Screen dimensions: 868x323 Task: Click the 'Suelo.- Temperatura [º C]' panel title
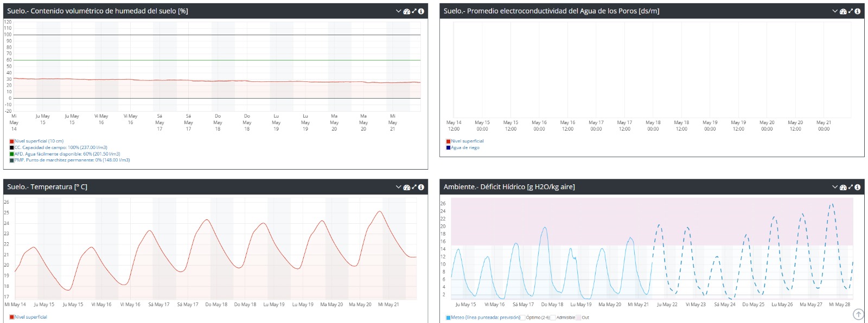(47, 187)
